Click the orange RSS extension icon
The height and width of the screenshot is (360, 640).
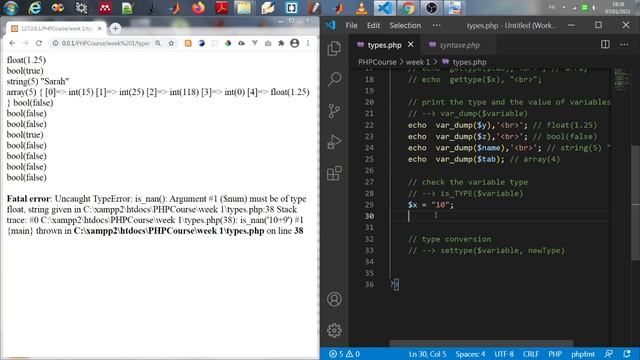(x=188, y=43)
